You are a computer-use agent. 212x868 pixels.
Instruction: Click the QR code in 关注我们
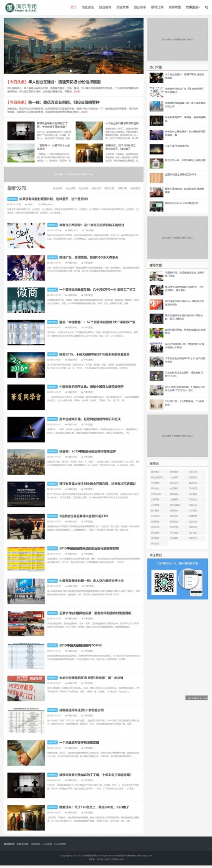tap(164, 582)
